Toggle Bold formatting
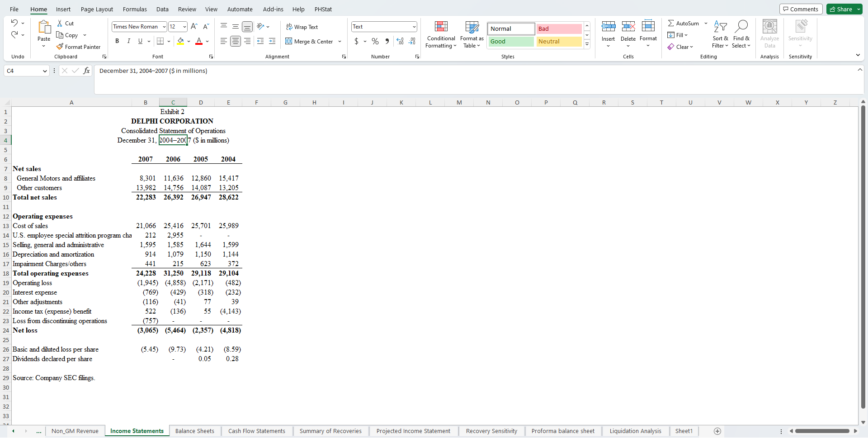 (117, 41)
